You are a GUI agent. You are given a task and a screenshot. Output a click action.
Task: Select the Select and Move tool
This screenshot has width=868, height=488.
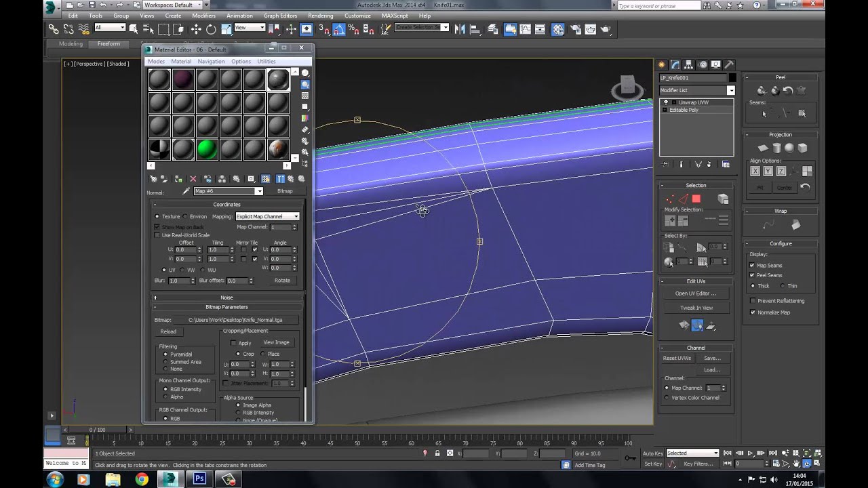point(195,29)
